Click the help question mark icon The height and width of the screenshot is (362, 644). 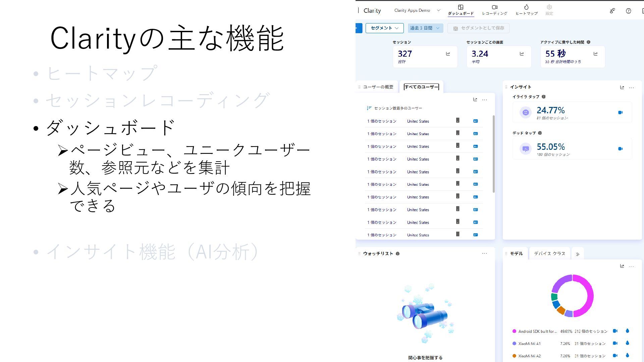tap(629, 11)
